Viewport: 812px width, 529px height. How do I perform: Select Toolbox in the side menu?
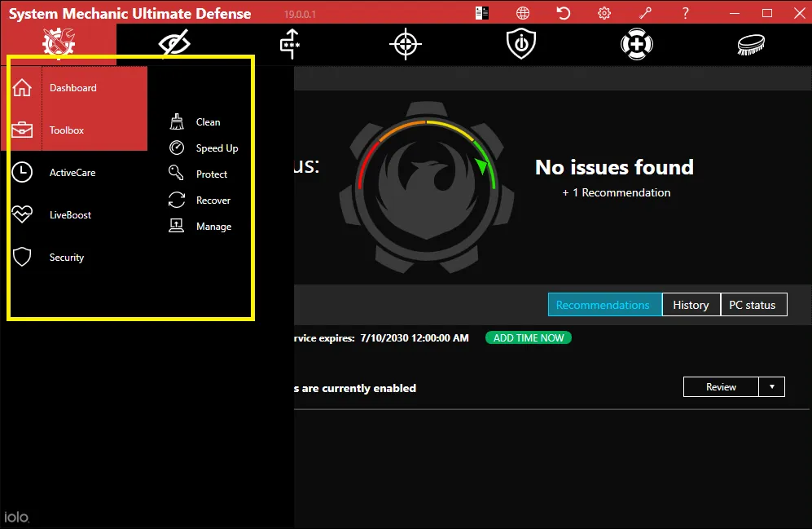(x=67, y=130)
